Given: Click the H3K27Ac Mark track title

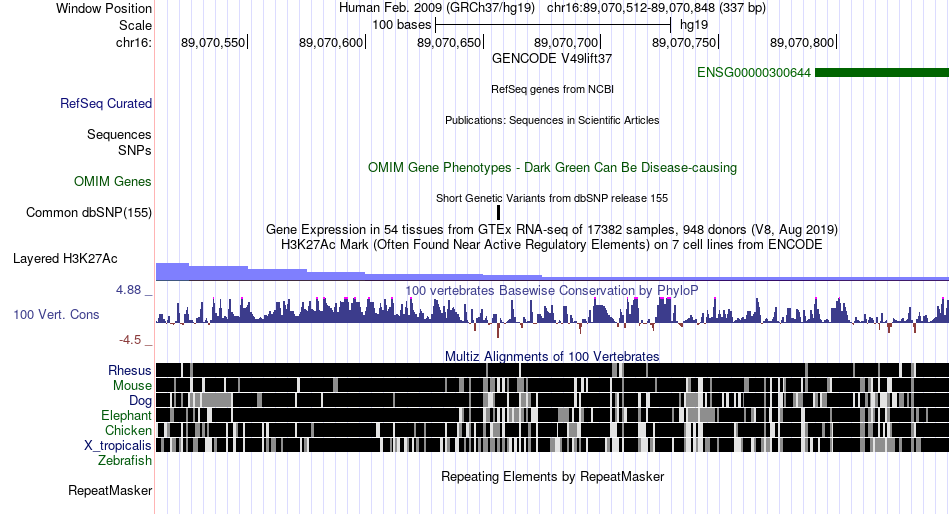Looking at the screenshot, I should point(552,244).
